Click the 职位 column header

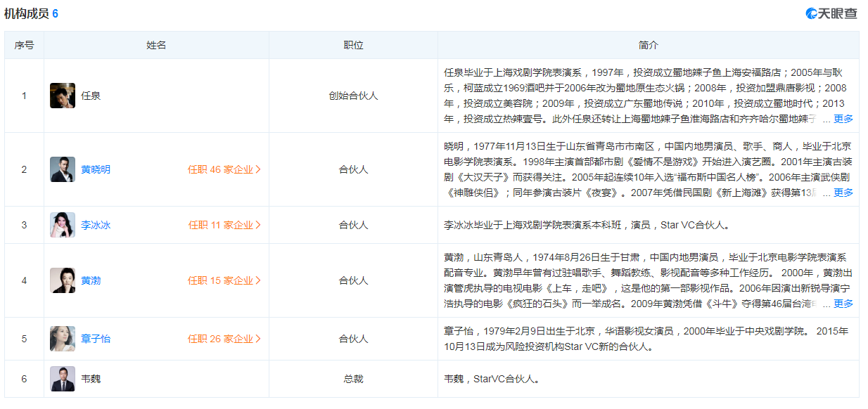(353, 45)
